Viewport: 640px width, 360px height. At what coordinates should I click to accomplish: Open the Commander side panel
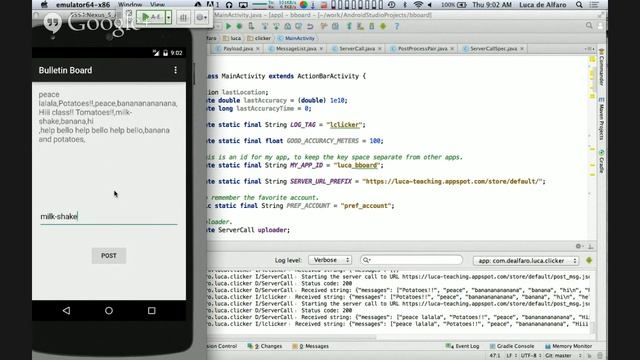pos(601,67)
